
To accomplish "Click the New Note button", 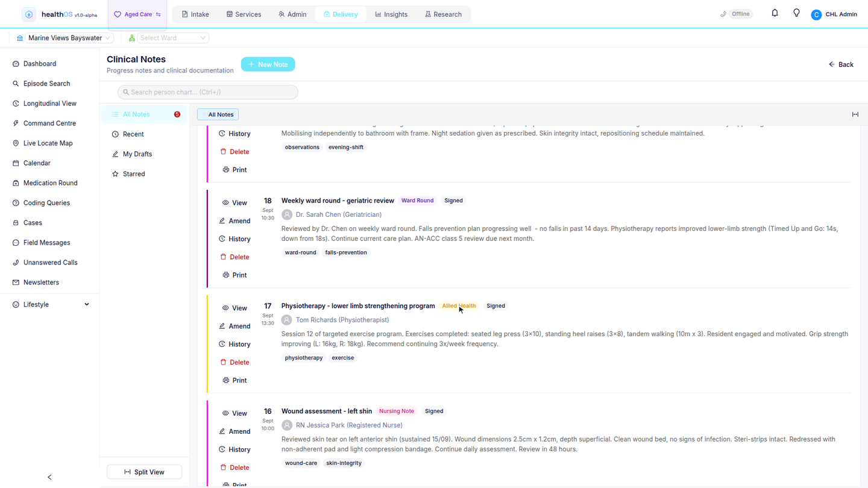I will [268, 64].
